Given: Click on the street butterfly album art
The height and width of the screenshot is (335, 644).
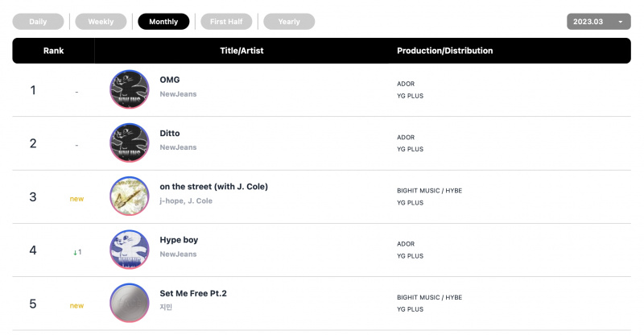Looking at the screenshot, I should (x=130, y=196).
